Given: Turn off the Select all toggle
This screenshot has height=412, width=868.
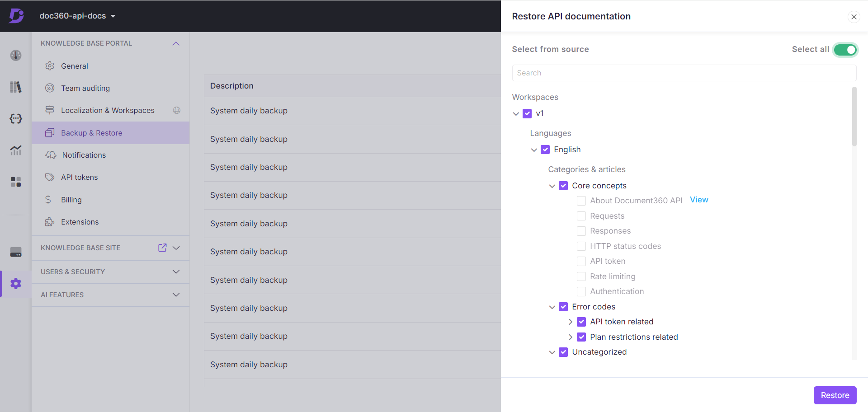Looking at the screenshot, I should pos(845,50).
